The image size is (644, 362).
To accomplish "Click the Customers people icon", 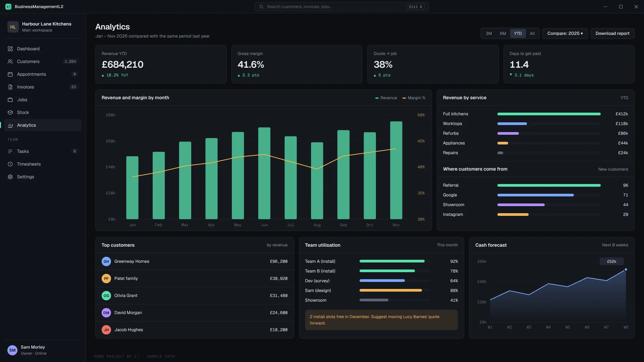I will point(10,62).
